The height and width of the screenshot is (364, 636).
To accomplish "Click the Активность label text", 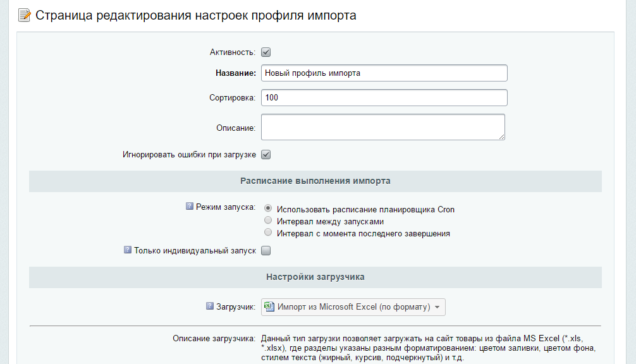I will [x=232, y=52].
